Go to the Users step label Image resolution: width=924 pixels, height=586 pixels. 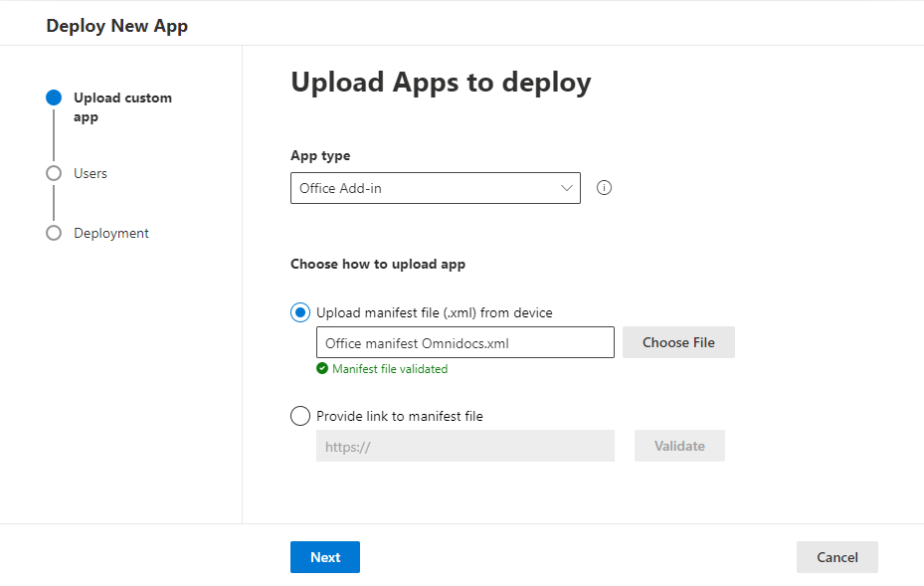coord(91,173)
